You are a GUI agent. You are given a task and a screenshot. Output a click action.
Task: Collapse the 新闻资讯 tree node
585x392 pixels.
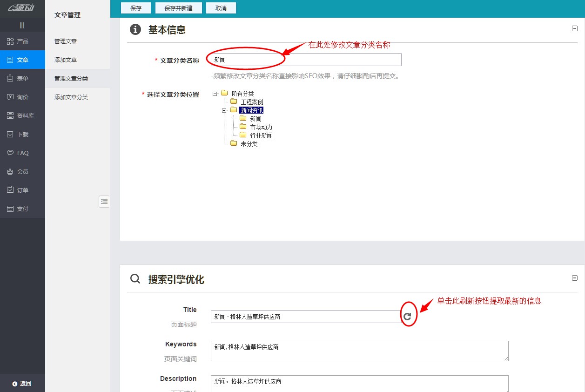[224, 110]
